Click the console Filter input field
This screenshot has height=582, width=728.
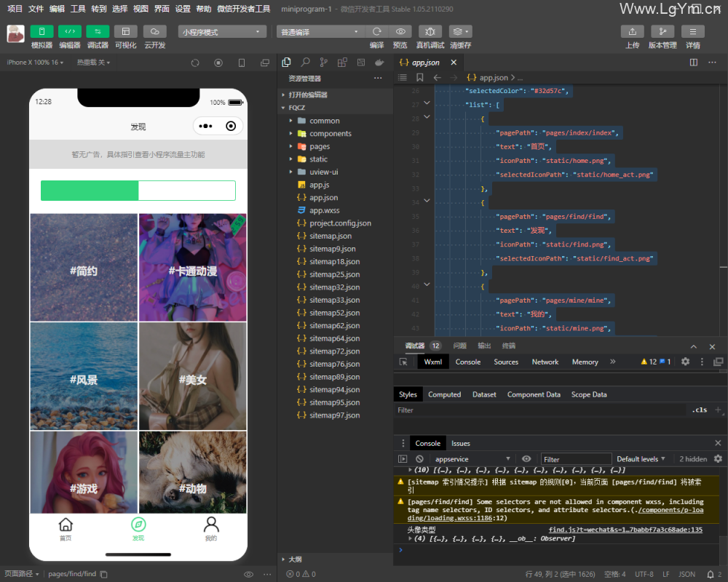coord(576,459)
